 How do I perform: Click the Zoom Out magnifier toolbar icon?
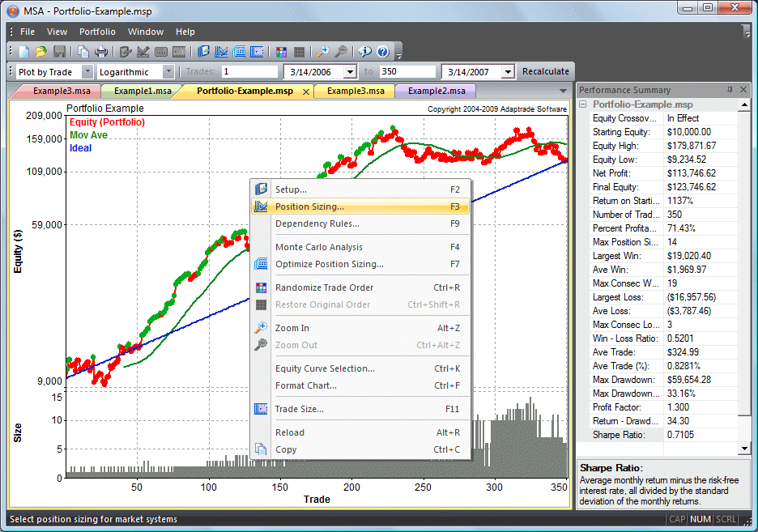click(341, 51)
